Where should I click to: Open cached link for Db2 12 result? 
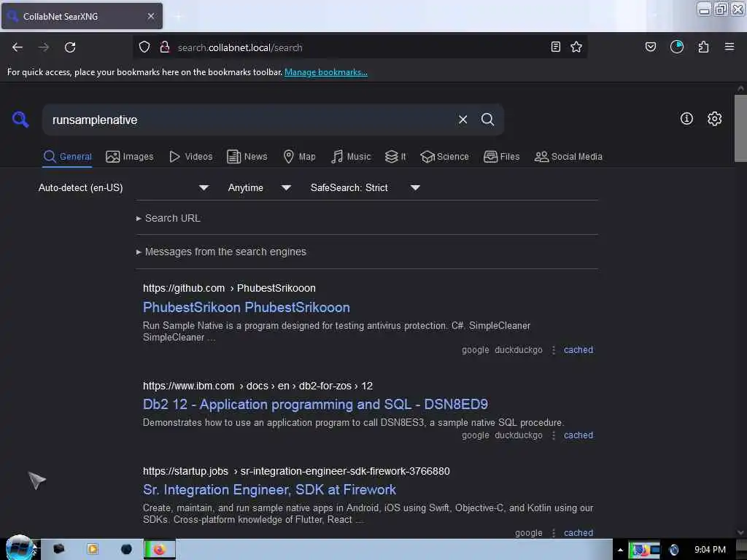[578, 435]
